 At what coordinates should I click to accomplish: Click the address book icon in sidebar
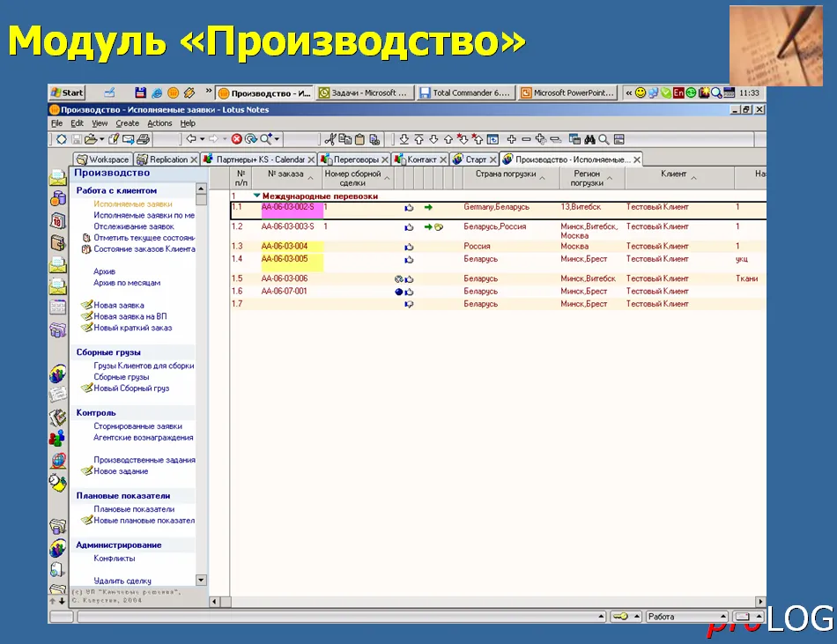[57, 242]
